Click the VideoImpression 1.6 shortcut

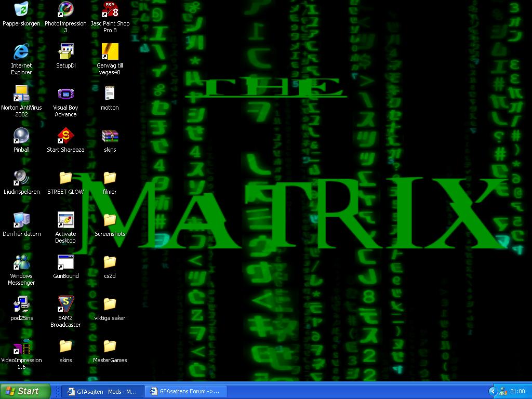tap(21, 345)
